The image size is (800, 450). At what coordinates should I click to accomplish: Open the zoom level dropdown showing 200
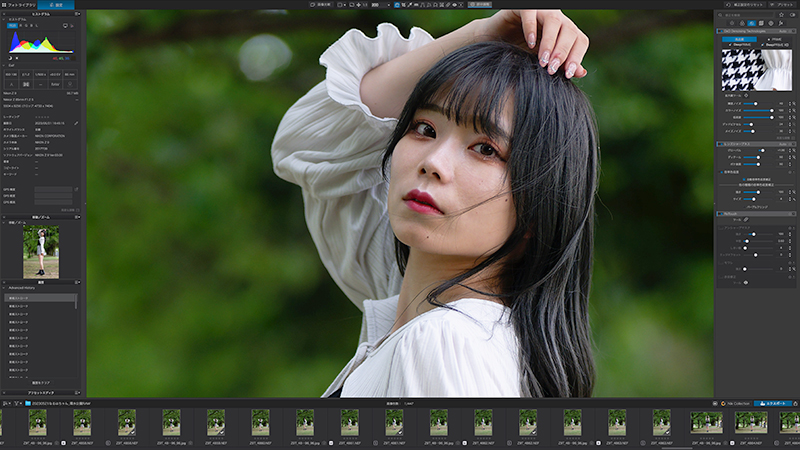click(380, 5)
